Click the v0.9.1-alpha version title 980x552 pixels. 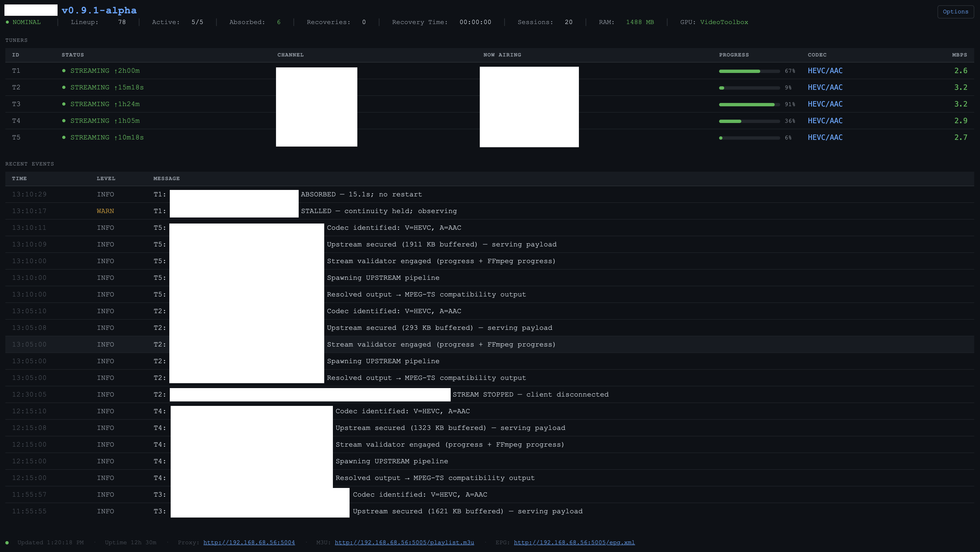point(99,10)
